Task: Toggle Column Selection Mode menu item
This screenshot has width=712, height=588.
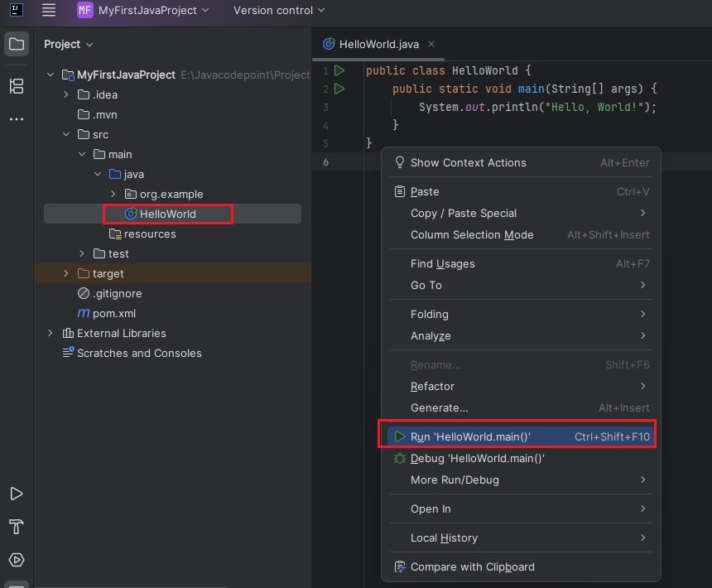Action: (521, 234)
